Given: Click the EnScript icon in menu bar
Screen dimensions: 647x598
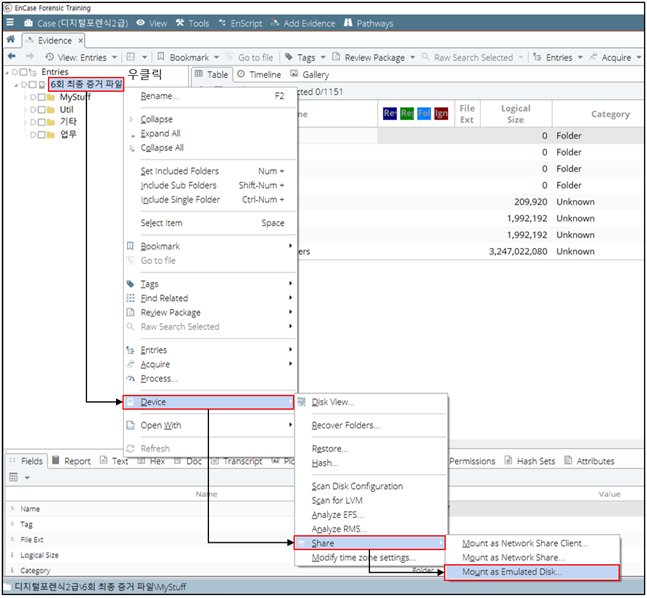Looking at the screenshot, I should tap(222, 23).
